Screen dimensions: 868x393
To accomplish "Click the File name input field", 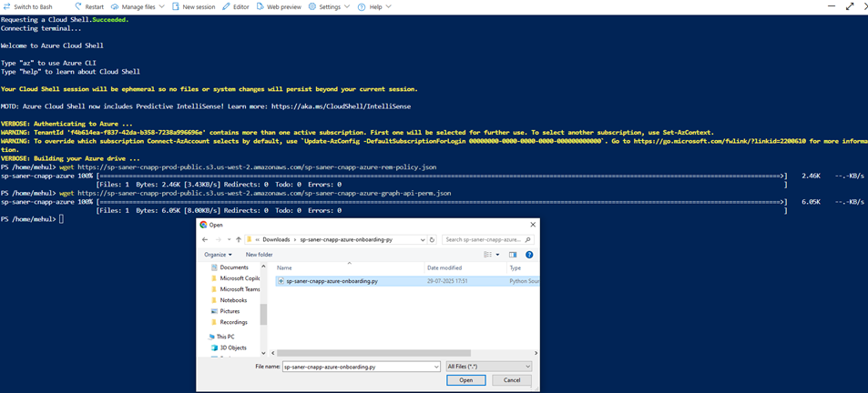I will coord(357,367).
